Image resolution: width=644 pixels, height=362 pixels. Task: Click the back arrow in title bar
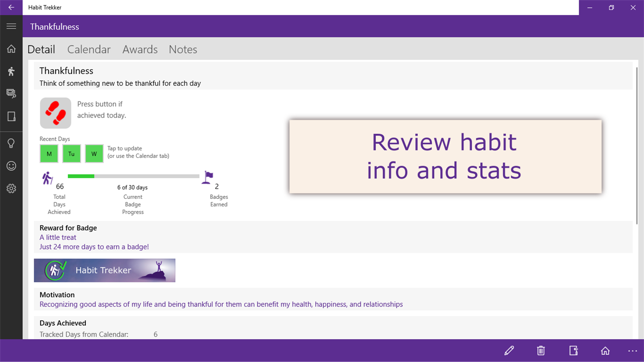tap(11, 8)
